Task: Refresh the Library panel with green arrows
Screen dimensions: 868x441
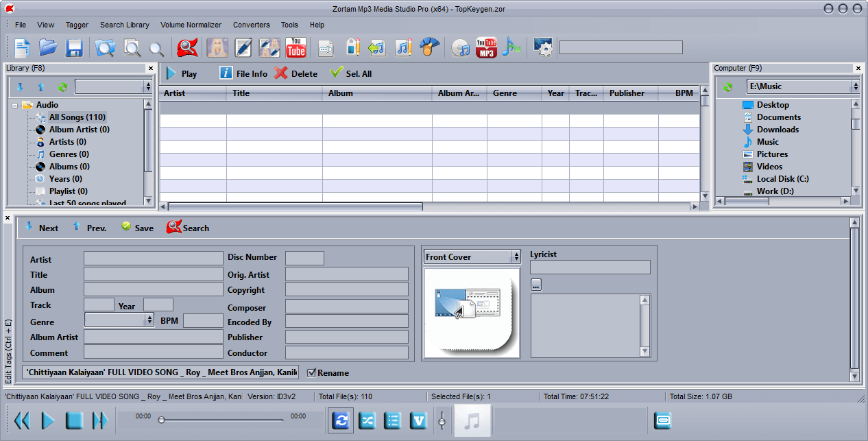Action: point(62,86)
